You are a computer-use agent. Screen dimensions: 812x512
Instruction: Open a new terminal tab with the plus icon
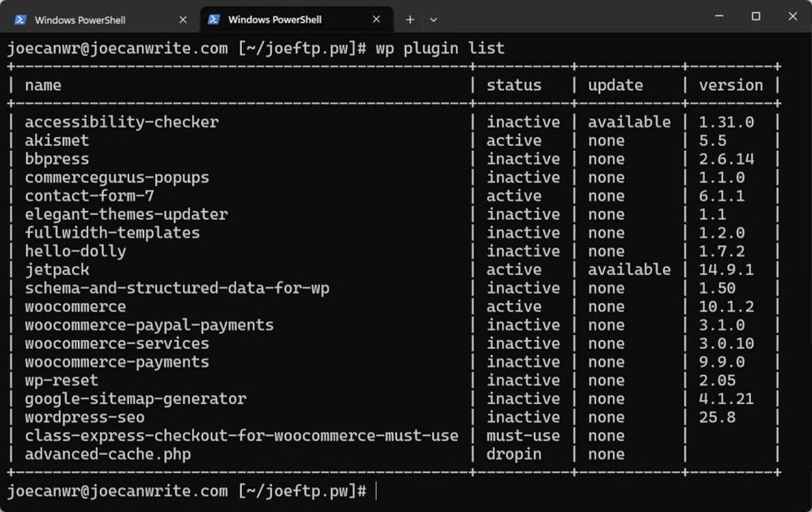pos(410,18)
